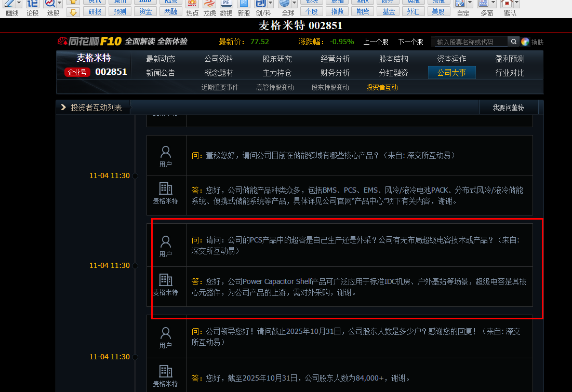Click the answer text about Power Capacitor Shelf
This screenshot has width=572, height=392.
tap(359, 287)
